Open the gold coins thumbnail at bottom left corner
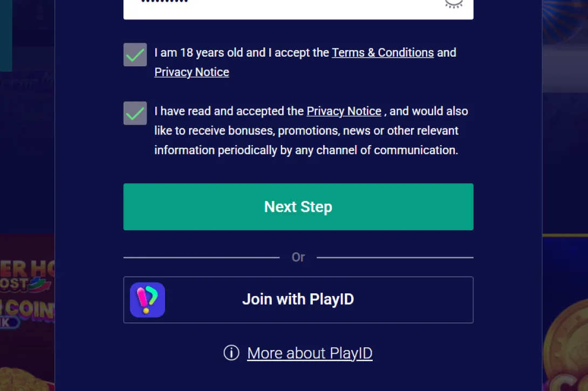Screen dimensions: 588x391 tap(27, 379)
